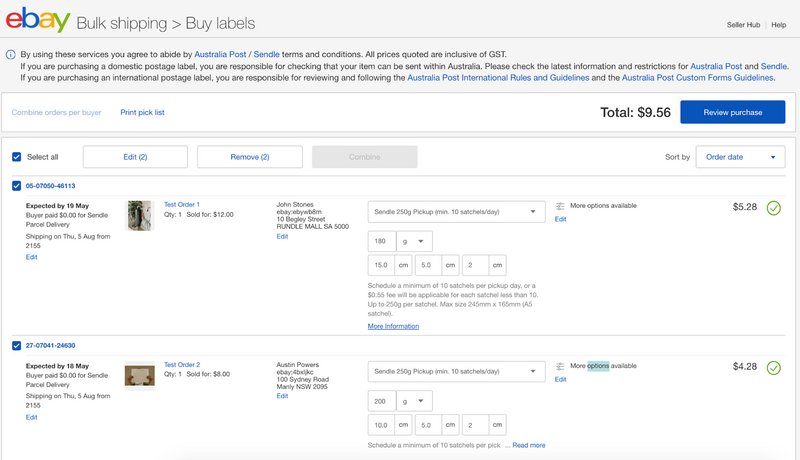Click green checkmark icon for $5.28 order
Screen dimensions: 800x460
773,208
